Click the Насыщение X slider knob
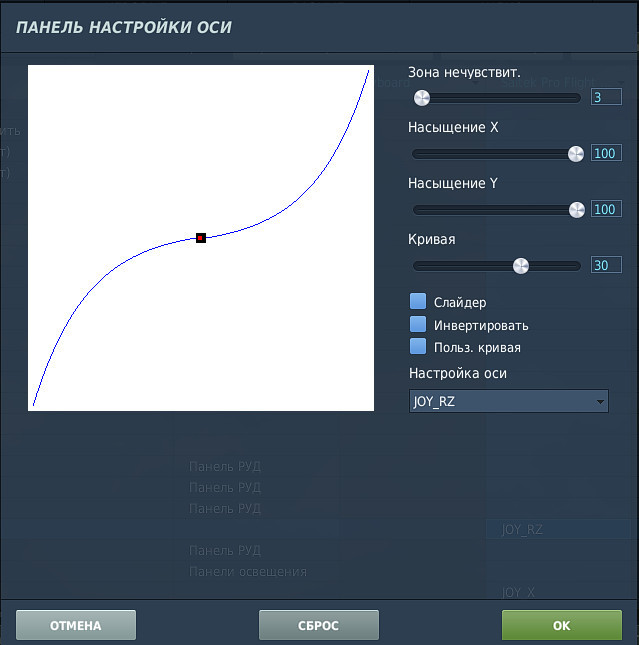Viewport: 639px width, 645px height. click(x=576, y=154)
